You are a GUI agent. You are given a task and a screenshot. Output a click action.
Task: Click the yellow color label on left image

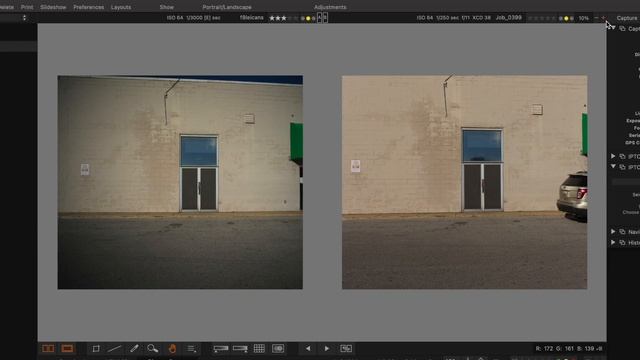pos(308,18)
